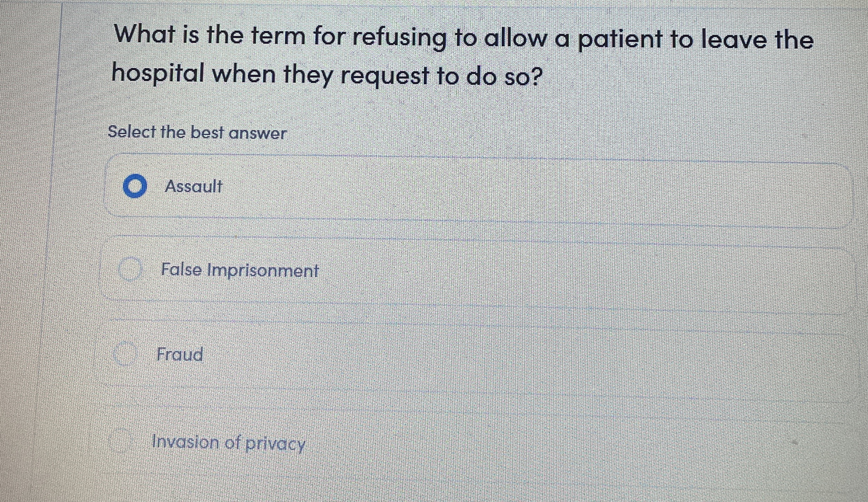The height and width of the screenshot is (502, 868).
Task: Click the first line of the question
Action: pos(463,38)
